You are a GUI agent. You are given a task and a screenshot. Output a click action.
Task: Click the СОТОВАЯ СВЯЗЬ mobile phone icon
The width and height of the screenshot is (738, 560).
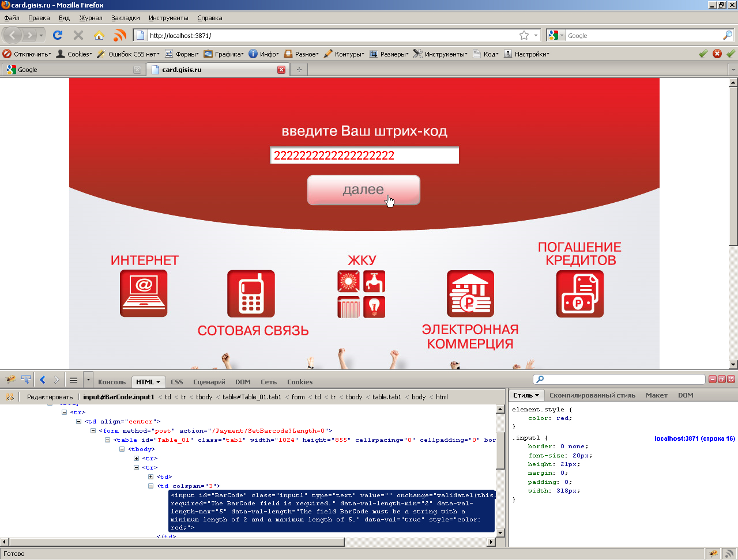tap(251, 293)
